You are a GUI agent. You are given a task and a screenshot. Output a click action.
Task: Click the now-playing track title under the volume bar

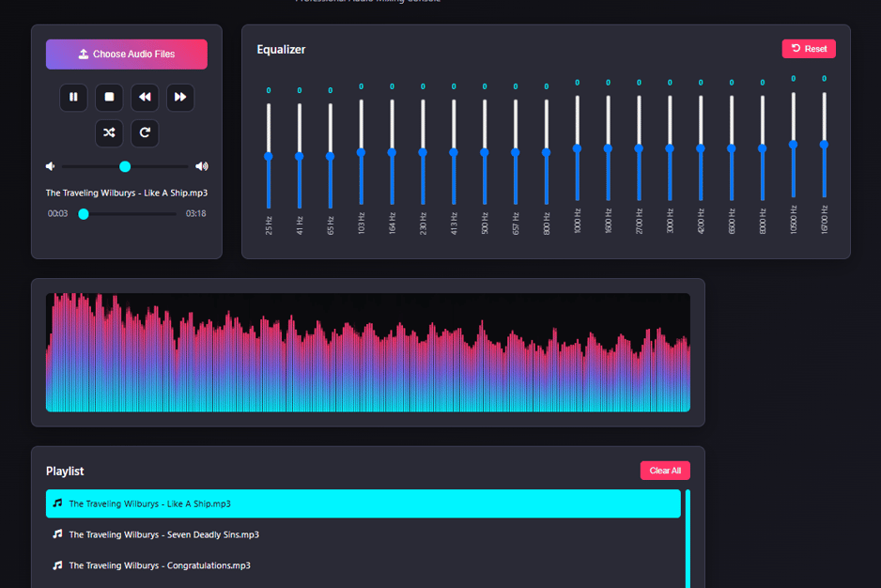(127, 193)
